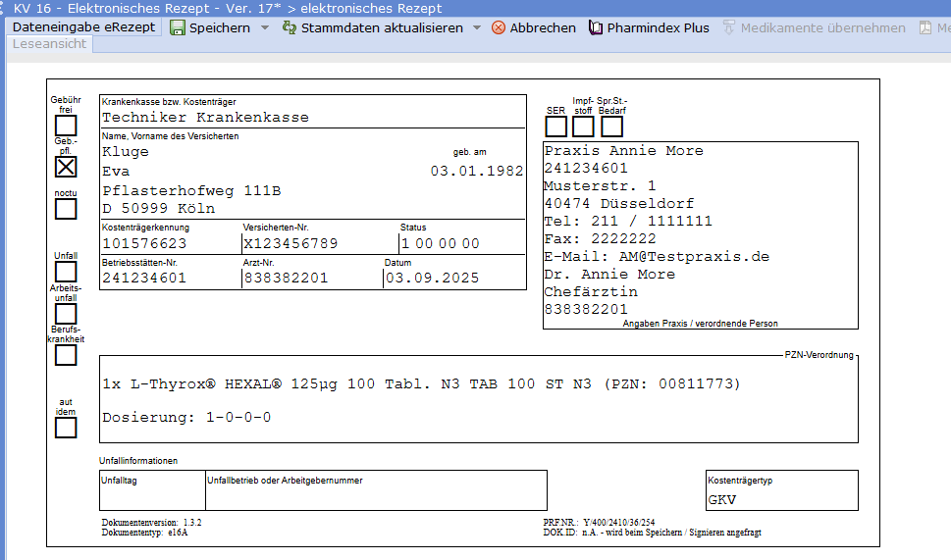Viewport: 951px width, 560px height.
Task: Click the Pharmindex Plus book icon
Action: [596, 27]
